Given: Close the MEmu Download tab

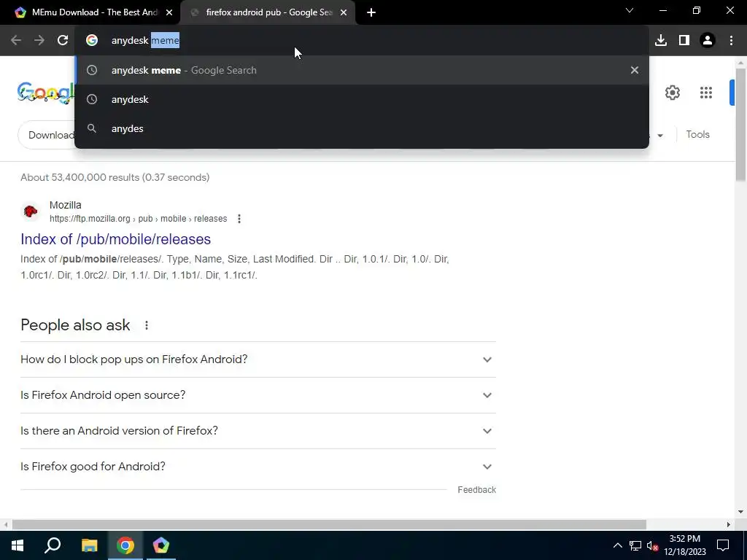Looking at the screenshot, I should (169, 12).
